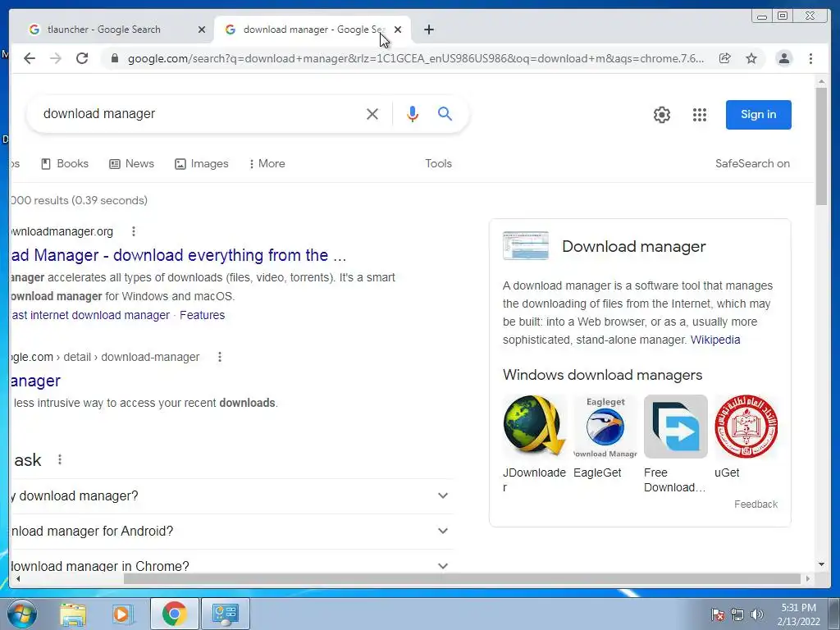Click the scroll-down arrow of page scrollbar
The height and width of the screenshot is (630, 840).
click(x=821, y=564)
